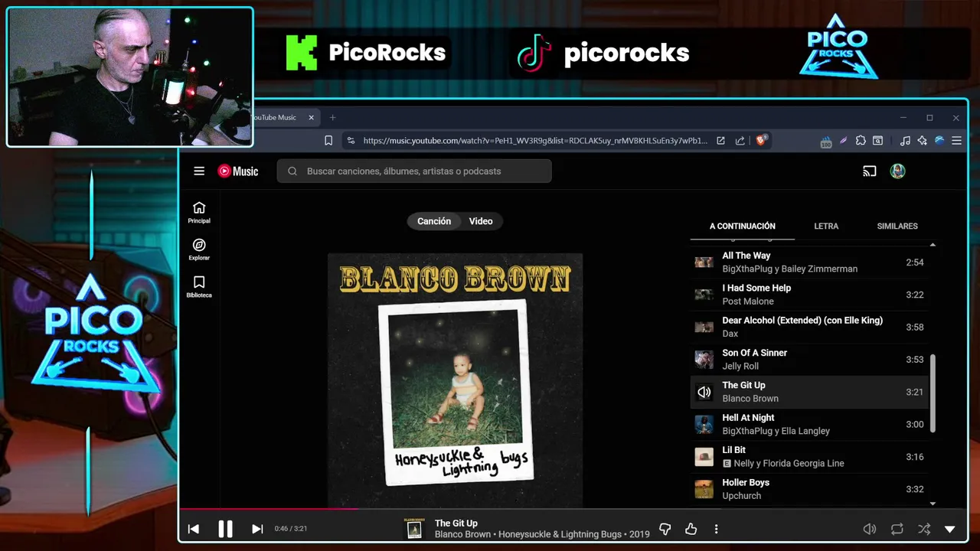Pause the current song

(225, 529)
